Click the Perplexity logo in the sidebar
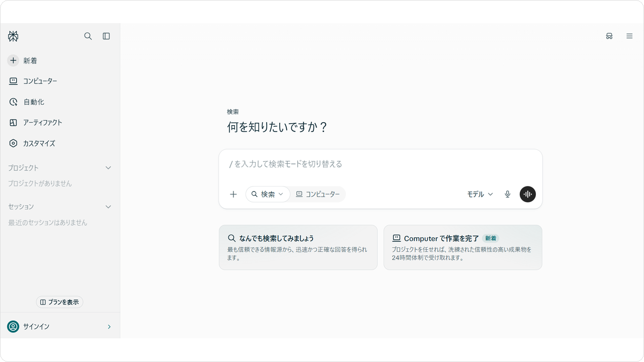 [13, 36]
